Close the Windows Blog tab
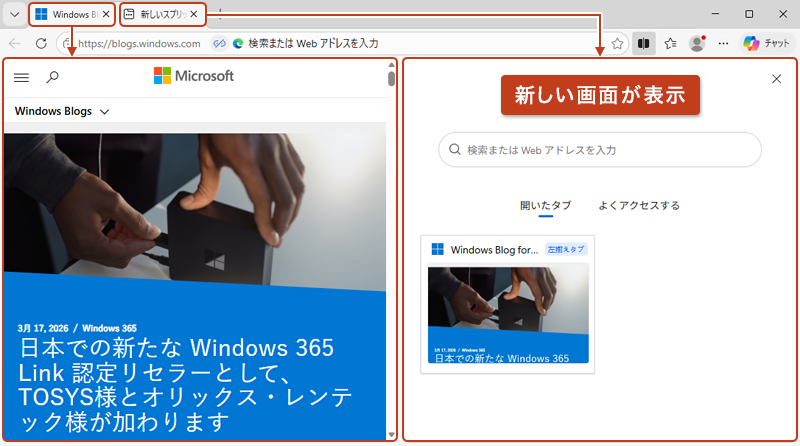800x446 pixels. [x=106, y=14]
